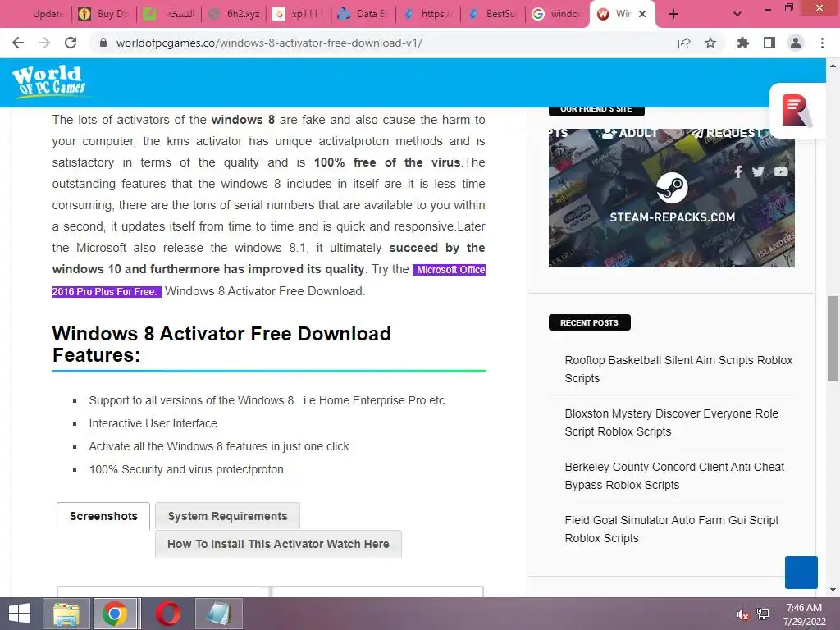Go back to the previous page
The image size is (840, 630).
pos(18,43)
